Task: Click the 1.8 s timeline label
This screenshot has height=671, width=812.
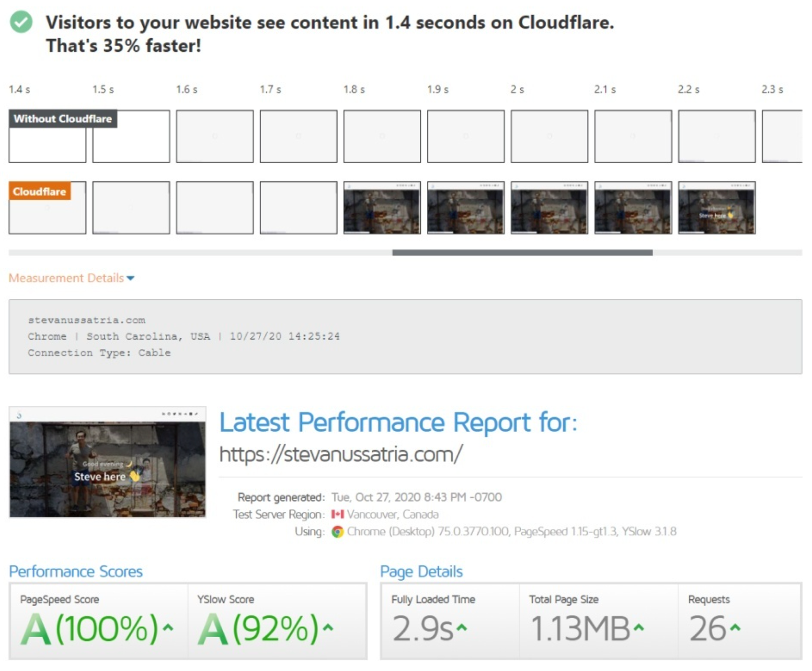Action: [x=354, y=89]
